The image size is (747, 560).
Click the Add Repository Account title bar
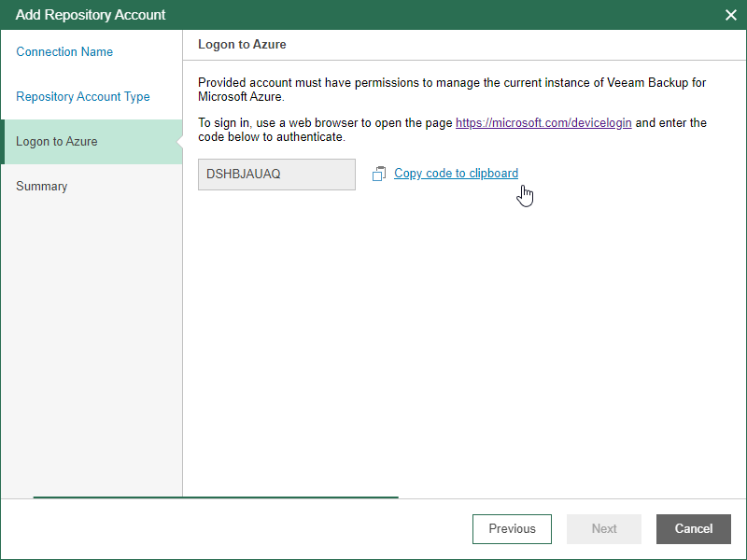click(280, 15)
